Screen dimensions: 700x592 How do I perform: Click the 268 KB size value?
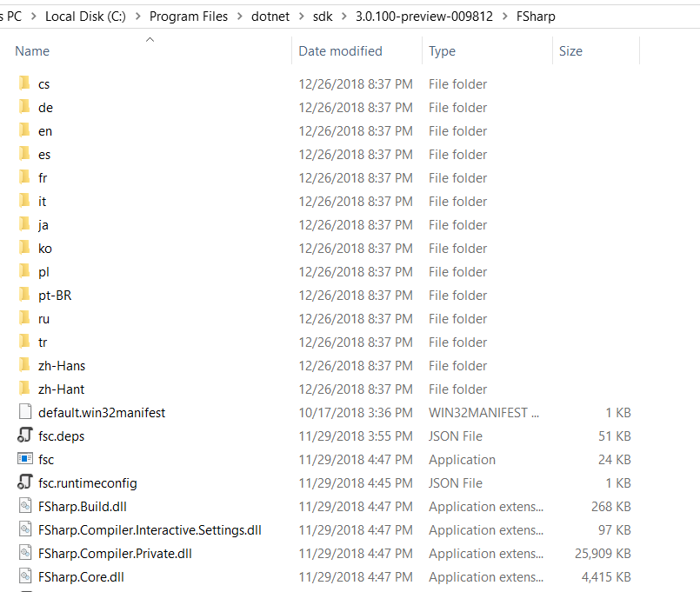[x=611, y=507]
